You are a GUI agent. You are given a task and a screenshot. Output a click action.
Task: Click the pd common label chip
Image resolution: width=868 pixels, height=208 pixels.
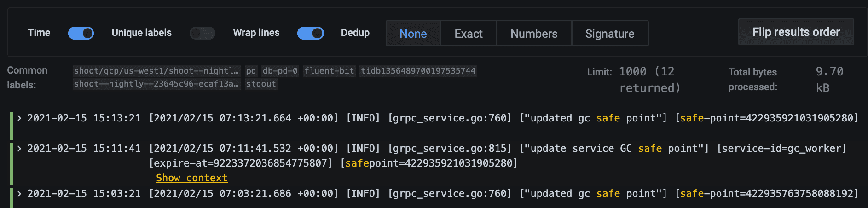coord(251,71)
